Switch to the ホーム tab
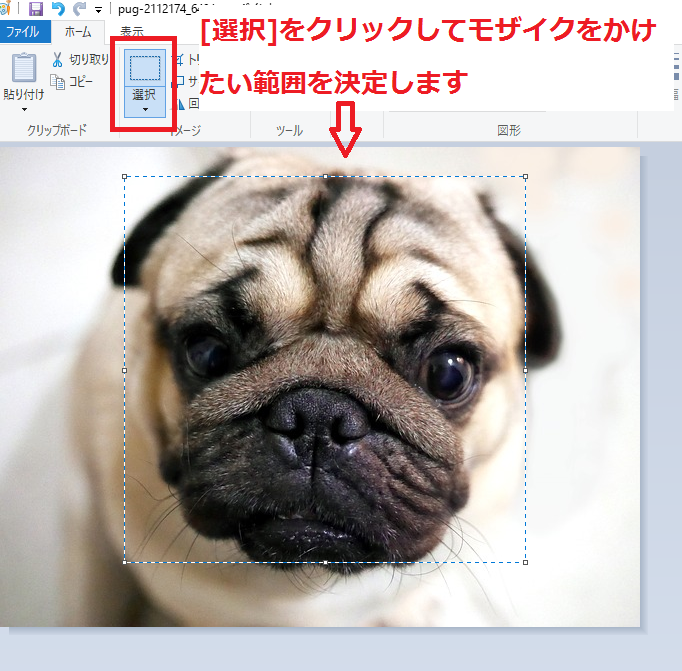This screenshot has height=671, width=682. click(78, 32)
